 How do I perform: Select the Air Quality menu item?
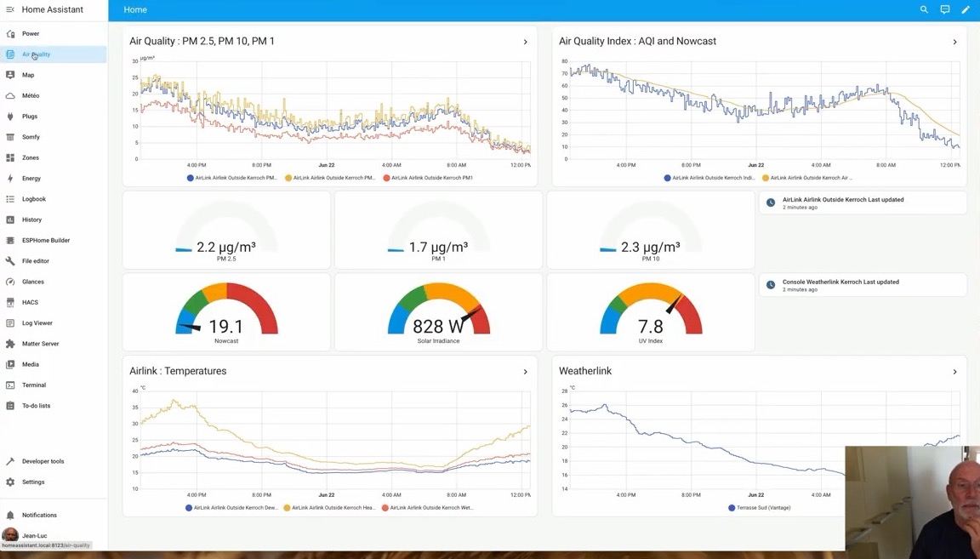pyautogui.click(x=54, y=54)
